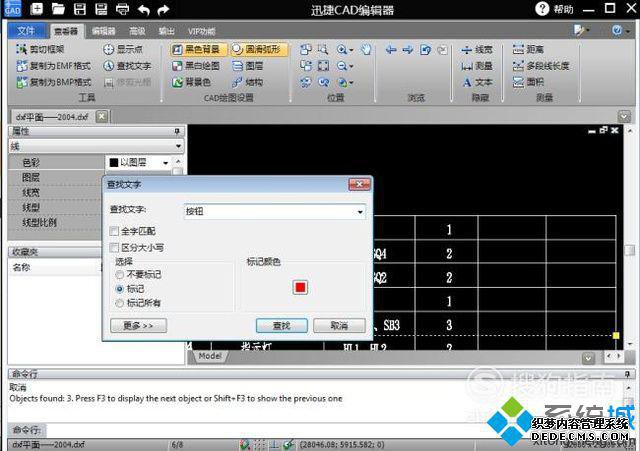
Task: Switch to the 高级 advanced tab
Action: click(x=137, y=31)
